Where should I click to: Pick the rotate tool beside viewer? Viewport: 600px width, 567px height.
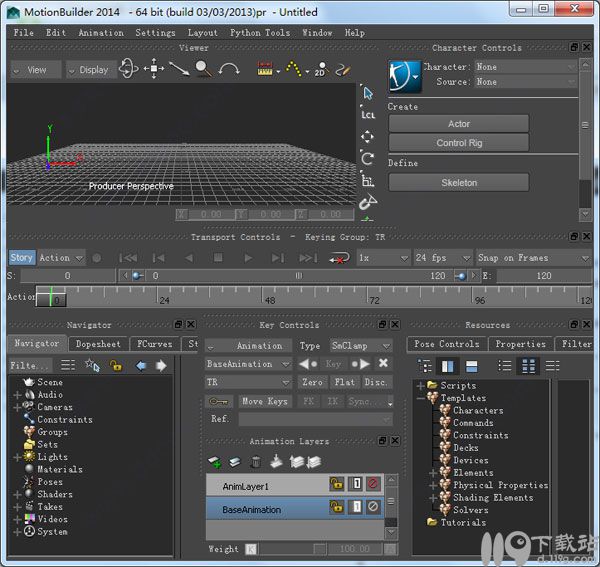pos(368,158)
